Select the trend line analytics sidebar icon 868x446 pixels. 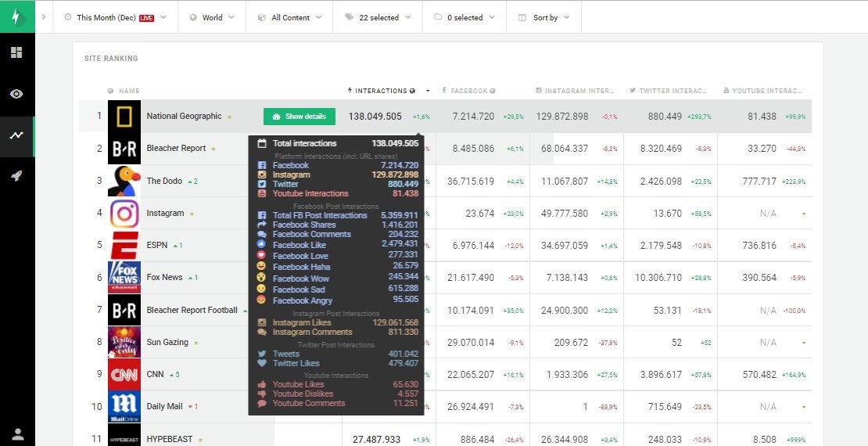click(16, 135)
